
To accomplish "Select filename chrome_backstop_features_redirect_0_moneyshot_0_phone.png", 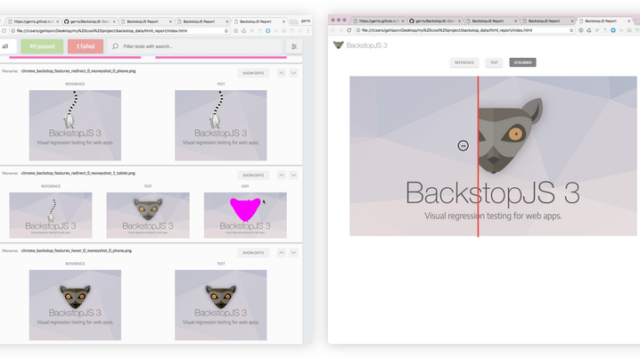I will coord(78,71).
